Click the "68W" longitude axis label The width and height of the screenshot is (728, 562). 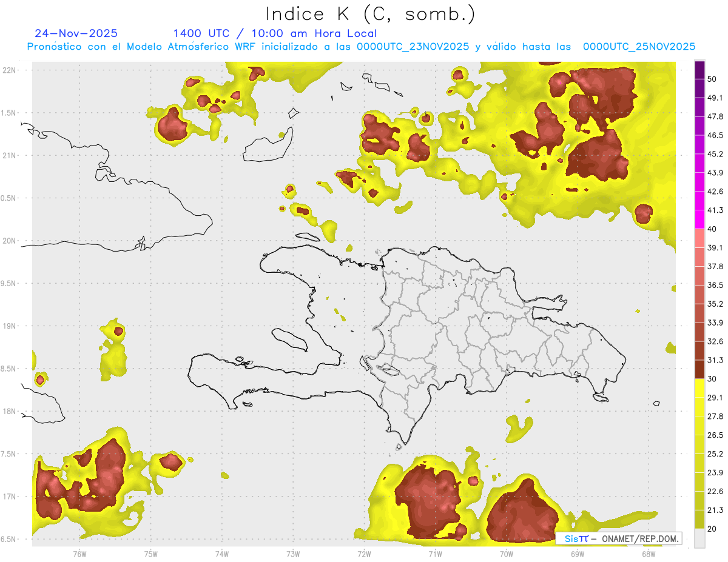click(648, 554)
